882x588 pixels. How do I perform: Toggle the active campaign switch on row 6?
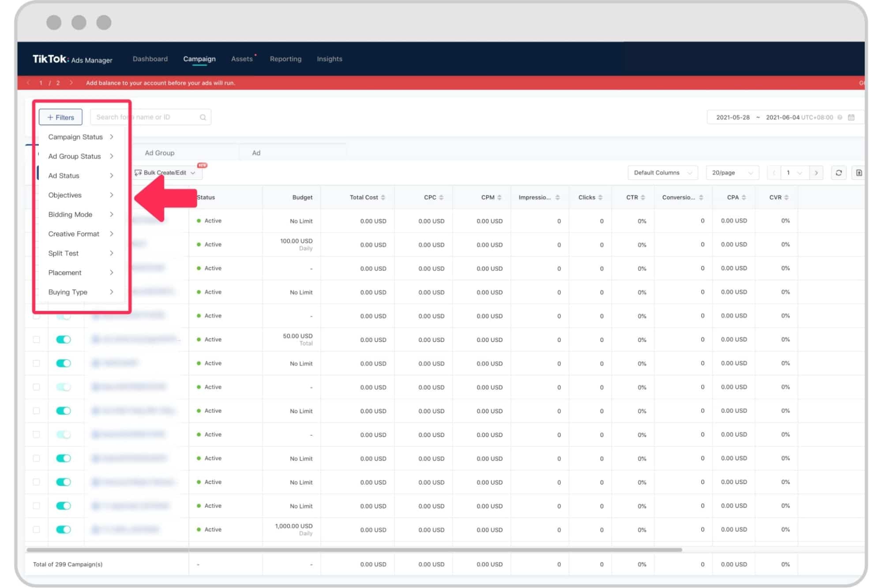[x=64, y=339]
